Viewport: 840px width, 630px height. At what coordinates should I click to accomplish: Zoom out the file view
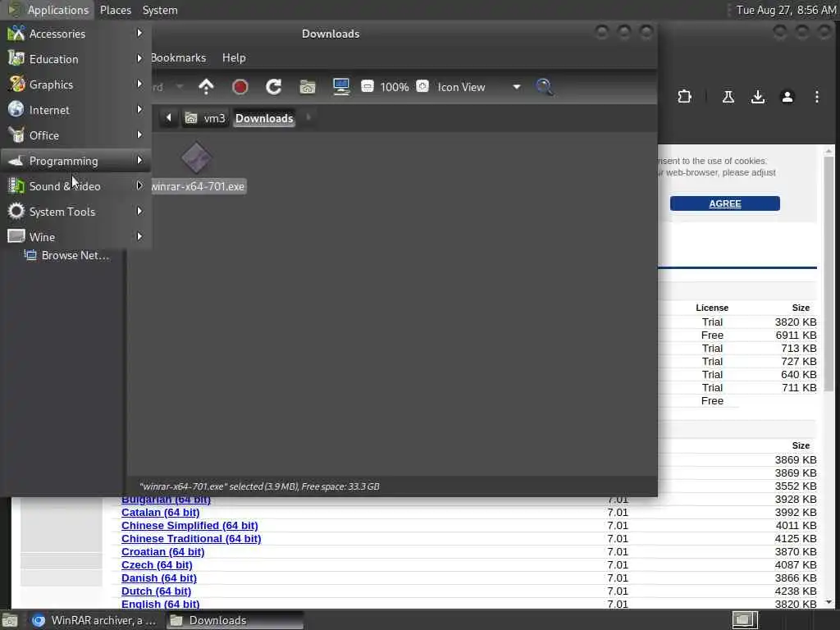click(367, 86)
